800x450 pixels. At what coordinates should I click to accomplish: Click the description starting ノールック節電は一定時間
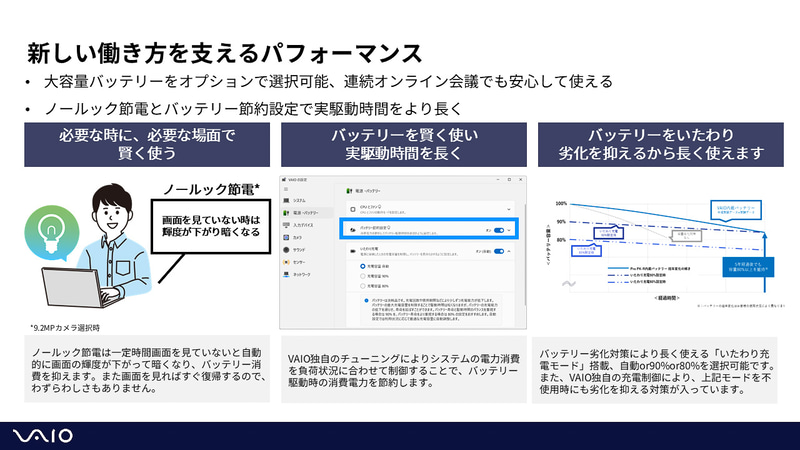[147, 370]
